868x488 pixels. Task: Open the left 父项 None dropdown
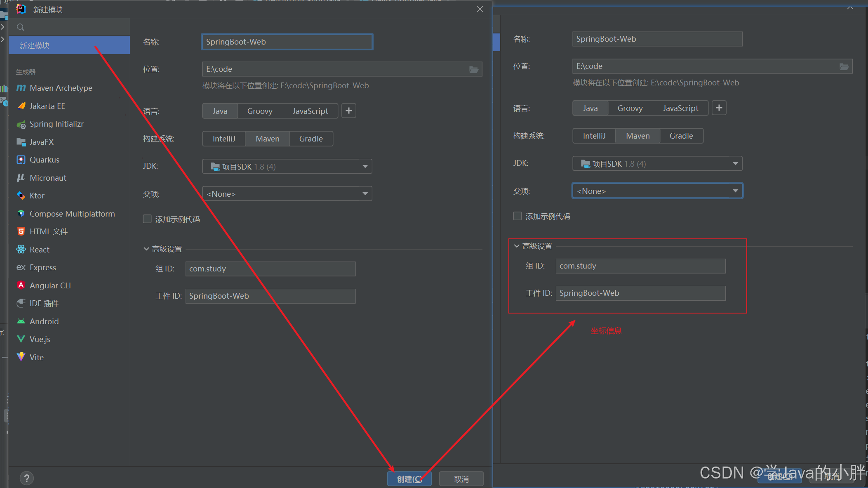287,194
